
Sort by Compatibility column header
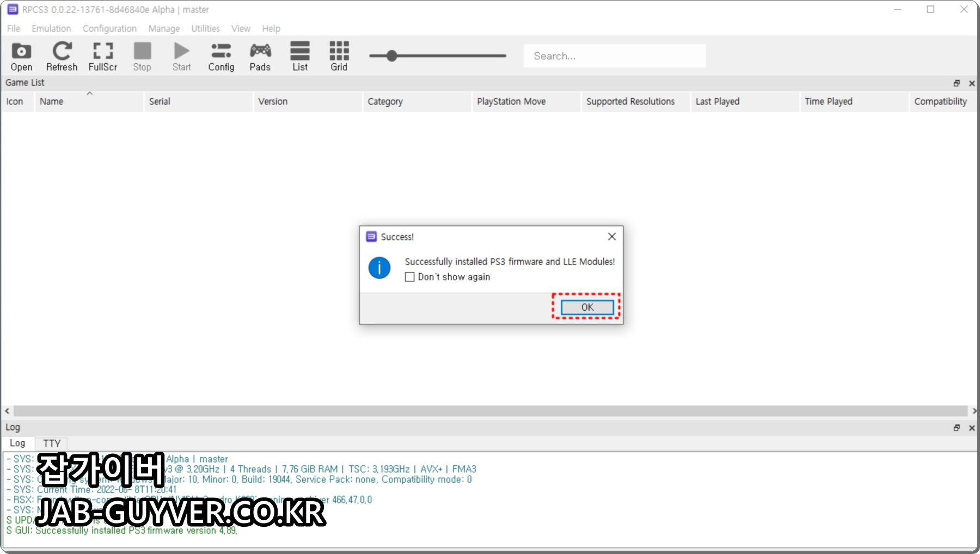pyautogui.click(x=944, y=102)
